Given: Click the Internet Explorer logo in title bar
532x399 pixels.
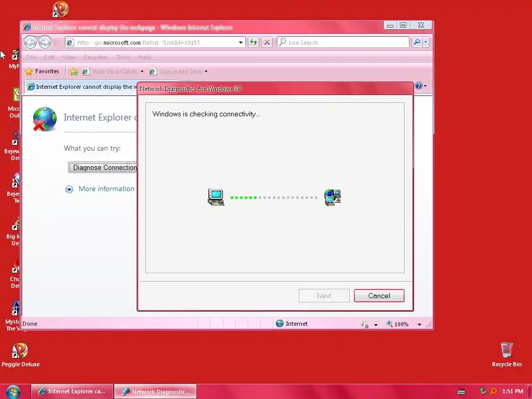Looking at the screenshot, I should point(27,27).
